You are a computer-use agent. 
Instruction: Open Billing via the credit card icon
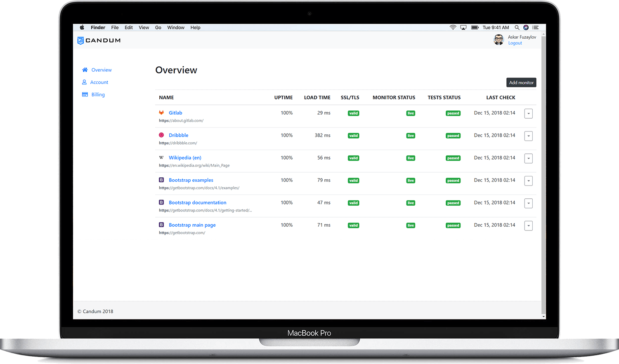point(85,94)
